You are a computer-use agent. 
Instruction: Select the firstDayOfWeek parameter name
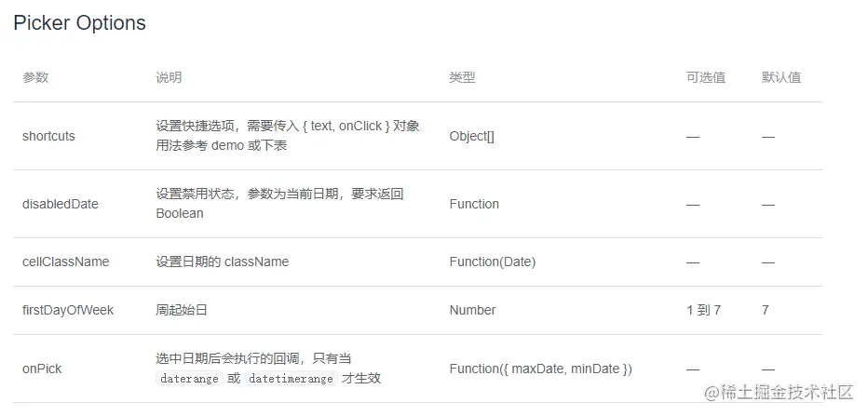pos(68,310)
